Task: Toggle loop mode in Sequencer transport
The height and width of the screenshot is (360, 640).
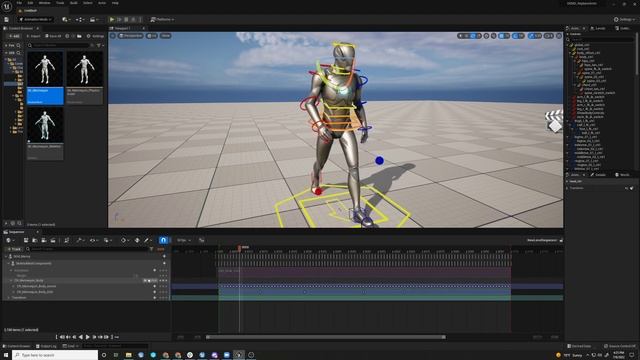Action: pyautogui.click(x=116, y=337)
